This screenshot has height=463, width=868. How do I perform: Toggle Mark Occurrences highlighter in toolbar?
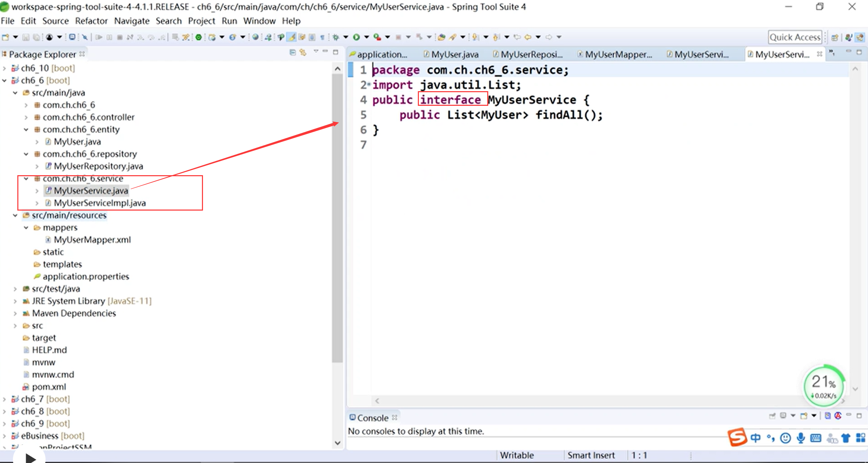(292, 37)
